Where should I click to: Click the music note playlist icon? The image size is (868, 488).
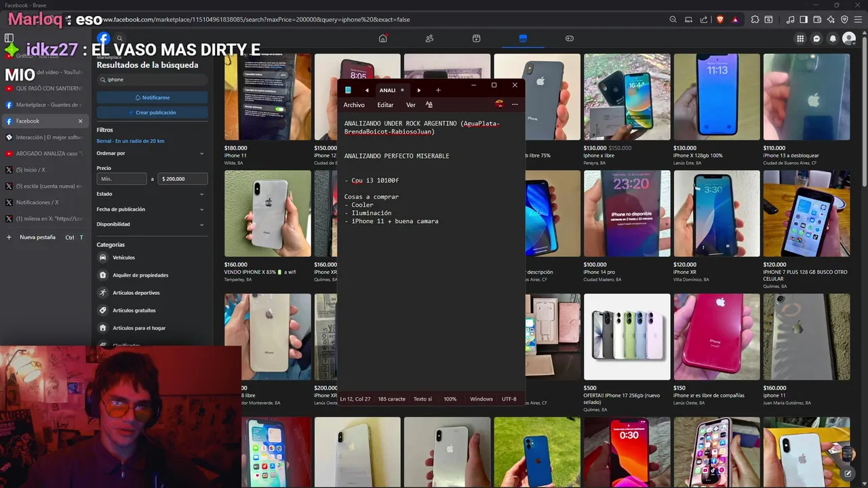click(x=791, y=20)
